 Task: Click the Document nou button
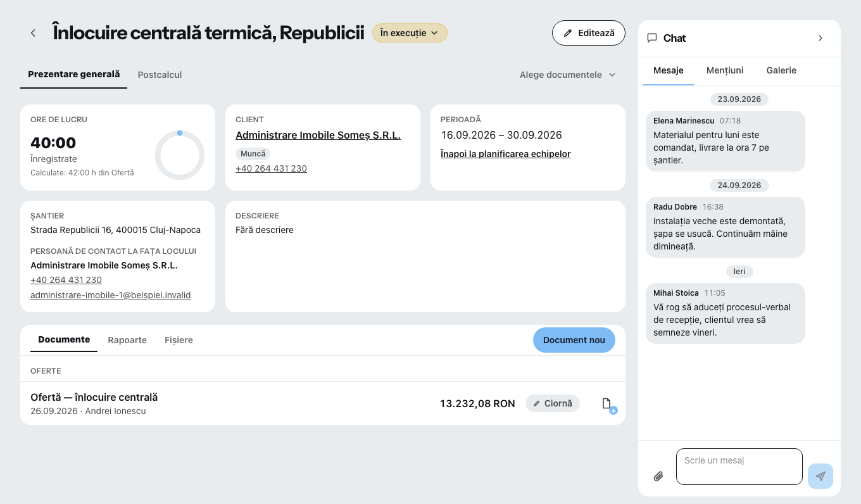[574, 340]
